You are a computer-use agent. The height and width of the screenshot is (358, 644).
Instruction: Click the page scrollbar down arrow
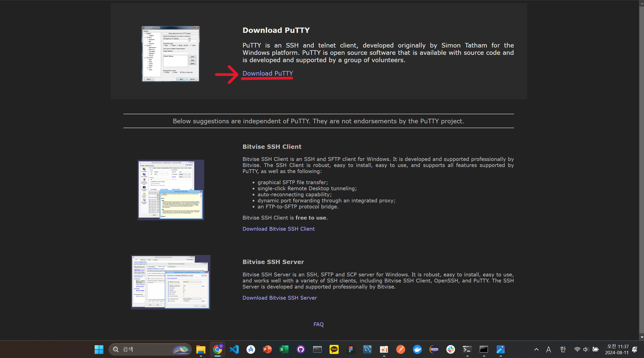click(x=642, y=337)
